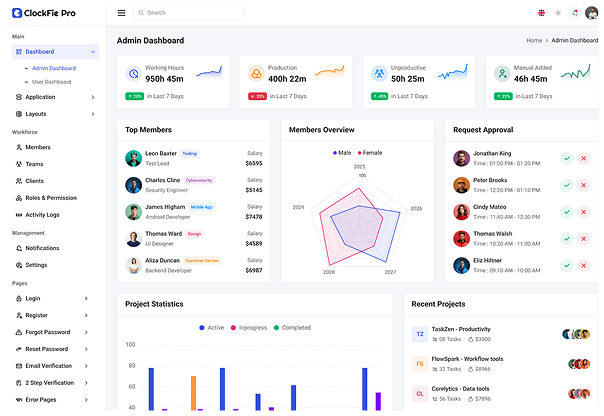Click the Production stat card icon
The height and width of the screenshot is (416, 604).
click(256, 74)
